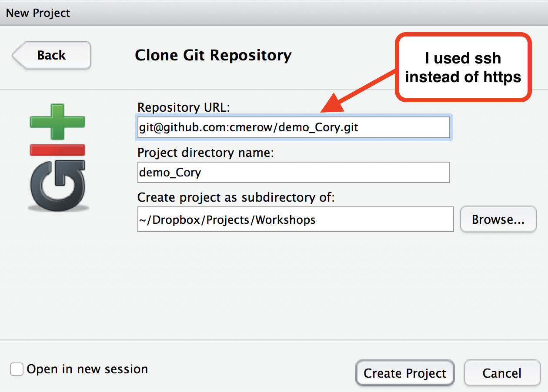The image size is (548, 392).
Task: Focus the Project directory name field
Action: (294, 173)
